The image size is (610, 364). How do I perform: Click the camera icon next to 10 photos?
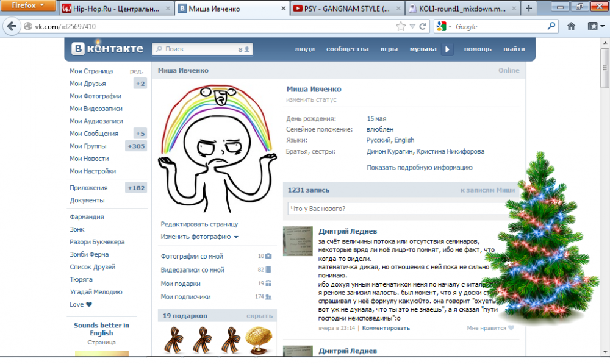[268, 256]
